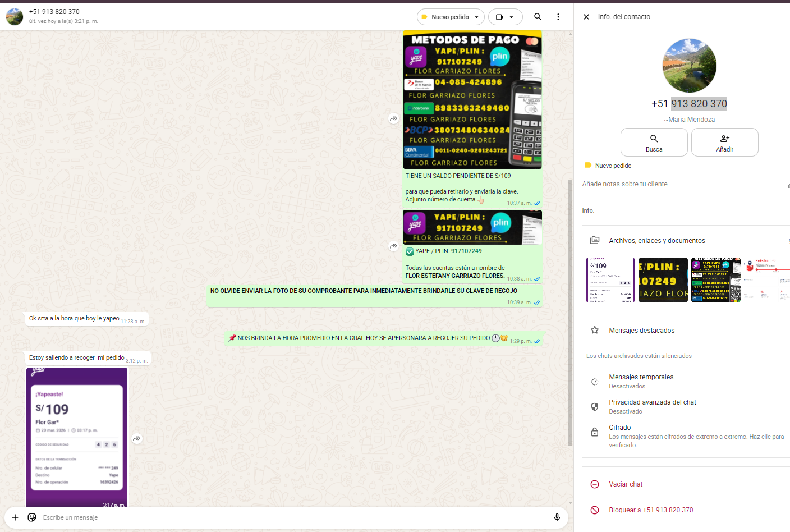Forward the Metodos de Pago image
790x532 pixels.
(x=394, y=118)
